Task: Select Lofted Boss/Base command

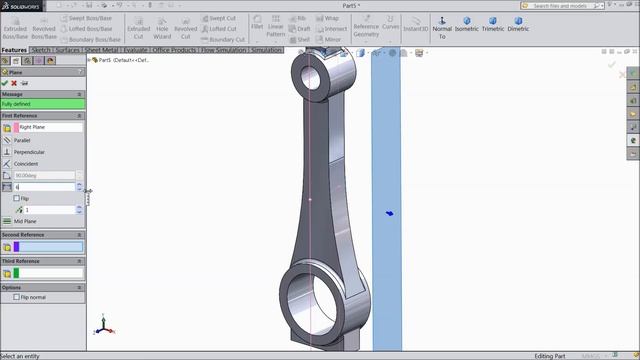Action: click(86, 29)
